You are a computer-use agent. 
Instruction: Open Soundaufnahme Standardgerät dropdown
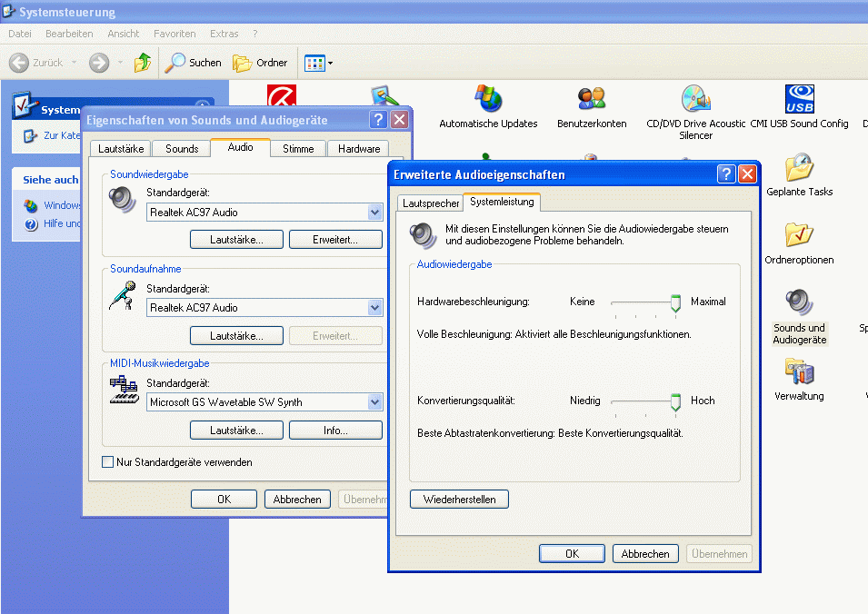(374, 308)
